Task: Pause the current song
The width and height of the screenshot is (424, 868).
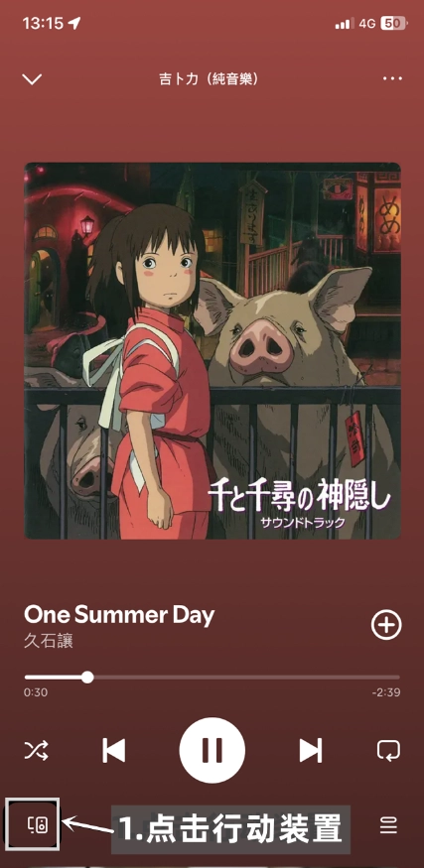Action: [212, 750]
